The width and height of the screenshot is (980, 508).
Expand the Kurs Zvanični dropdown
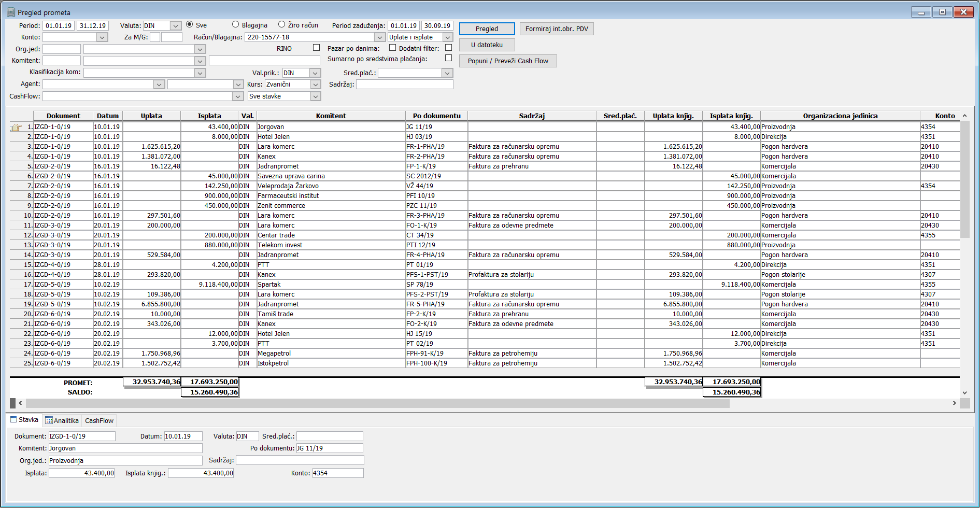(x=315, y=84)
